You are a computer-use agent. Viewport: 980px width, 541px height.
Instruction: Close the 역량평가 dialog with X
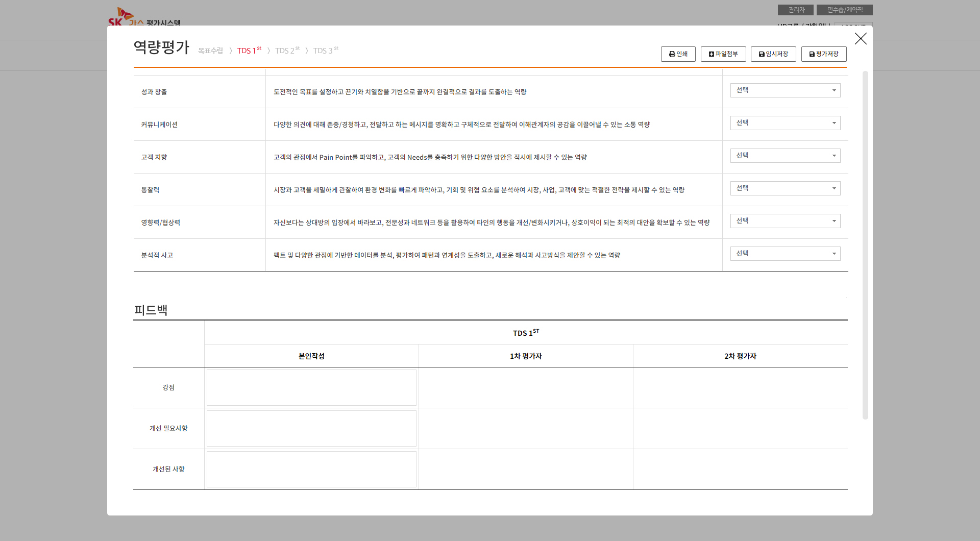[861, 39]
